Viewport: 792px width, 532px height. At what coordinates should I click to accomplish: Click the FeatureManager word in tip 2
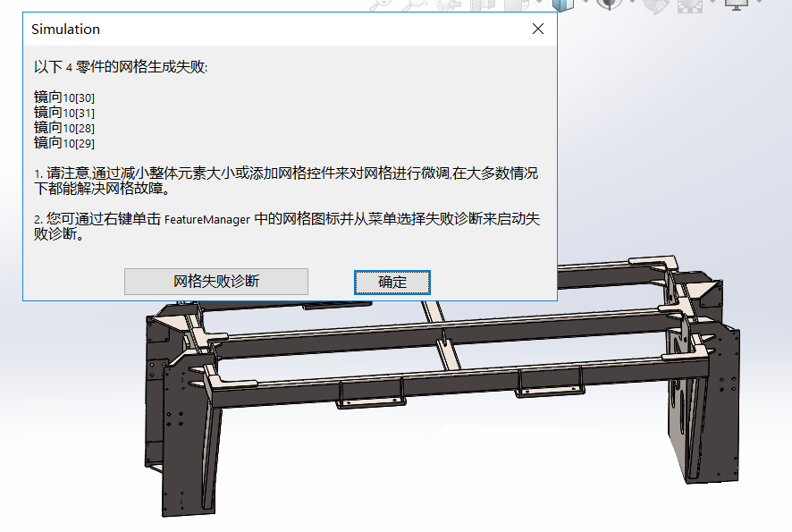pyautogui.click(x=207, y=220)
